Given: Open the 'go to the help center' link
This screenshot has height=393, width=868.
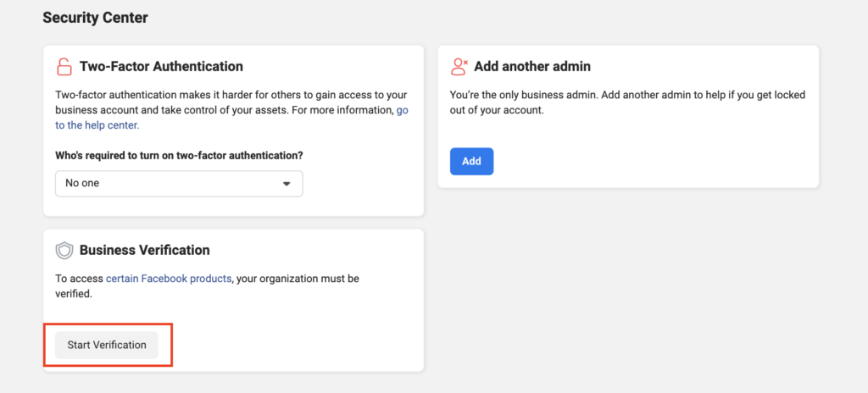Looking at the screenshot, I should coord(97,125).
